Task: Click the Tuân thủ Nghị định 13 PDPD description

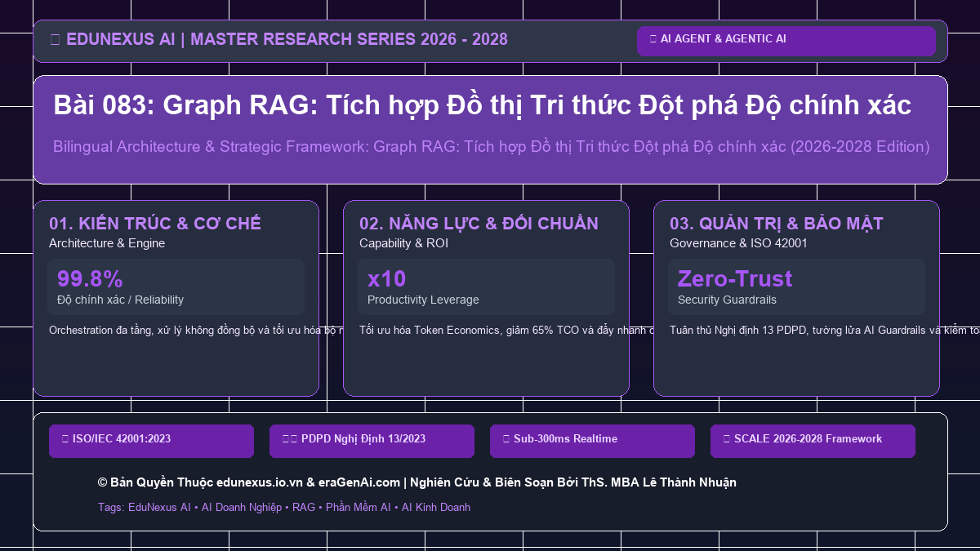Action: 824,331
